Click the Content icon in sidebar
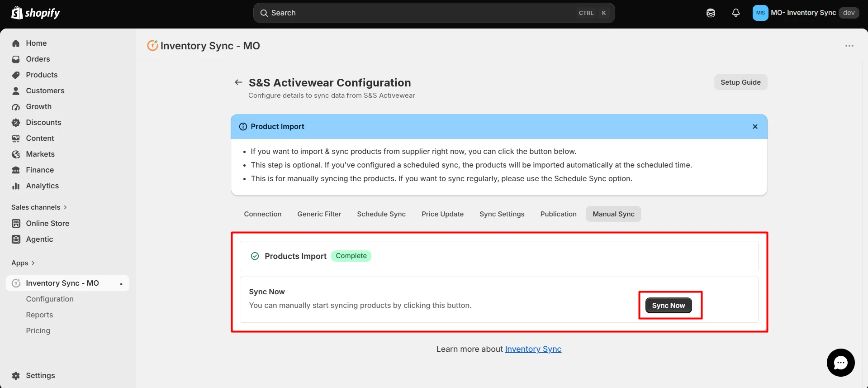 click(16, 138)
